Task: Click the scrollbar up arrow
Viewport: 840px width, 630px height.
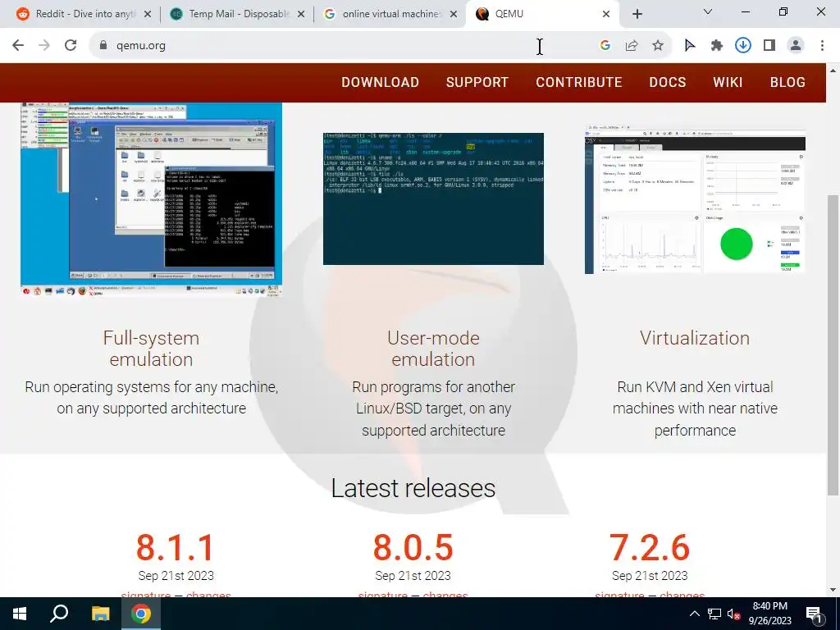Action: click(x=833, y=70)
